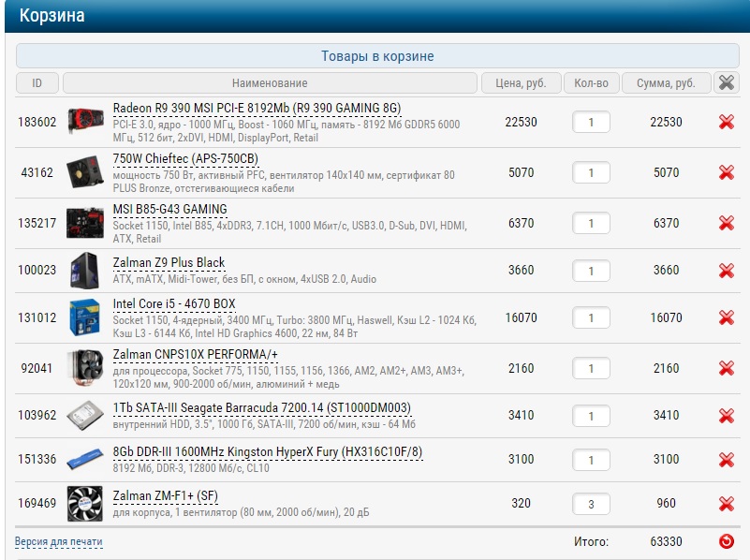Click the red recalculate total icon
Image resolution: width=750 pixels, height=560 pixels.
pyautogui.click(x=726, y=541)
